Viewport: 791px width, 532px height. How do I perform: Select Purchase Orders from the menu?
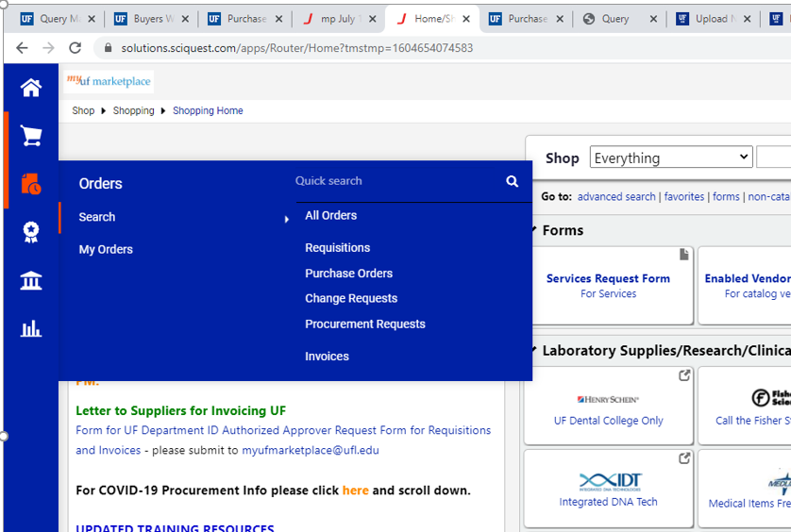tap(348, 274)
